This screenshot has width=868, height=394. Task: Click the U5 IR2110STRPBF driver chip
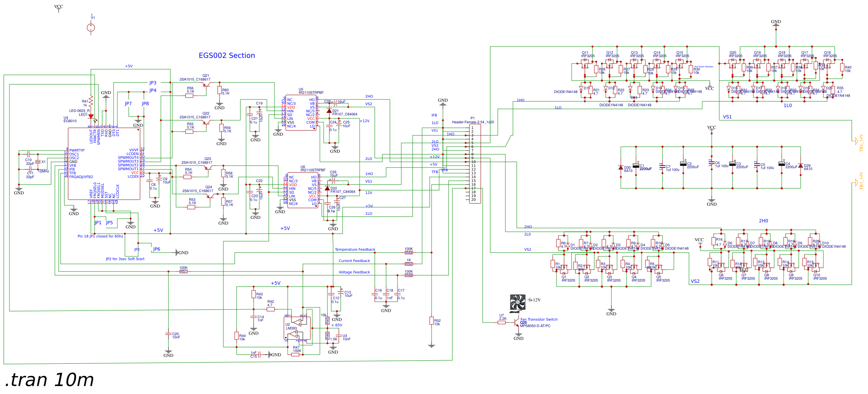[x=301, y=113]
